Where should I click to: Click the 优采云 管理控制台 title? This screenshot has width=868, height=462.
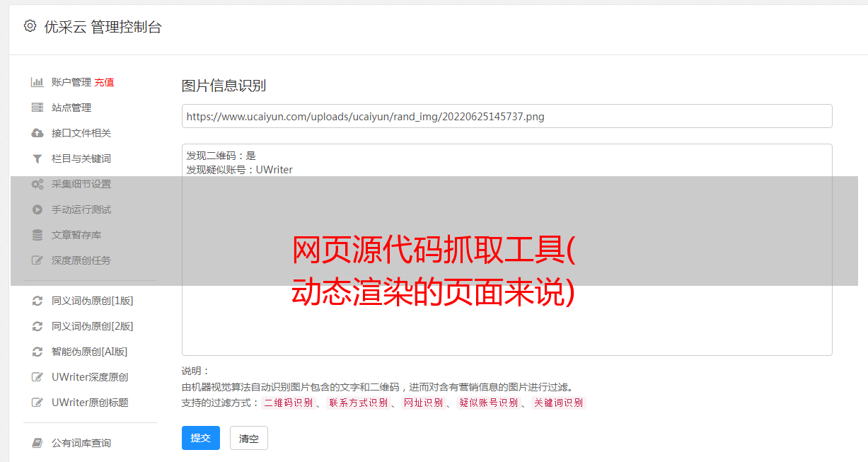click(x=103, y=27)
